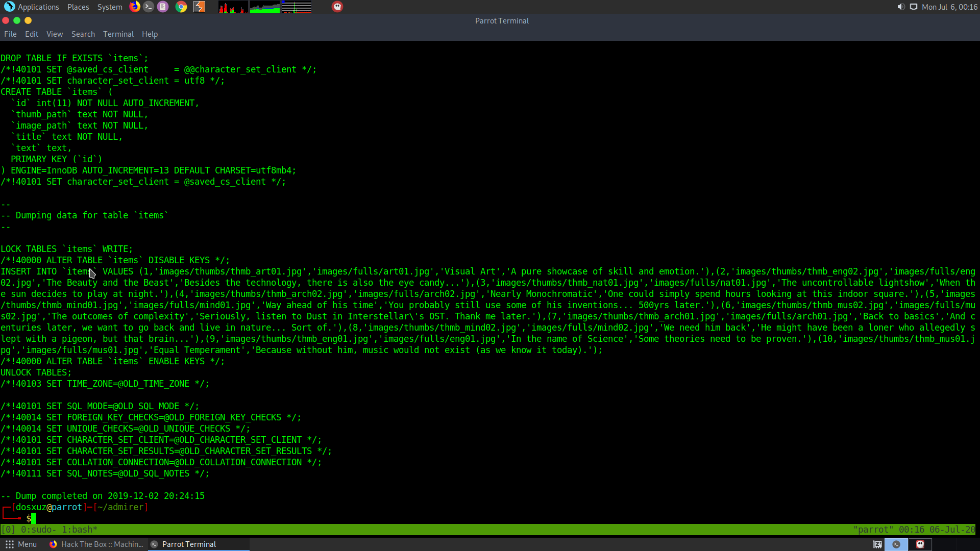Open the Applications menu
980x551 pixels.
pos(32,7)
